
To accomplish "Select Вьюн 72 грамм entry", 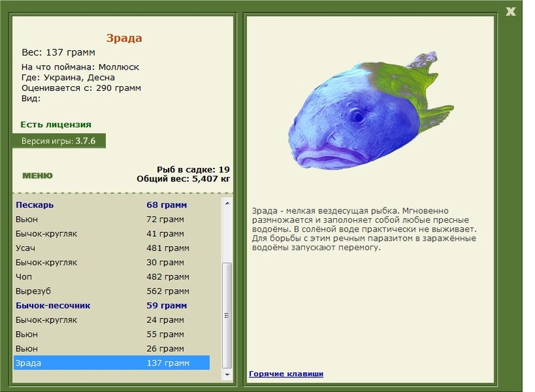I will click(112, 219).
